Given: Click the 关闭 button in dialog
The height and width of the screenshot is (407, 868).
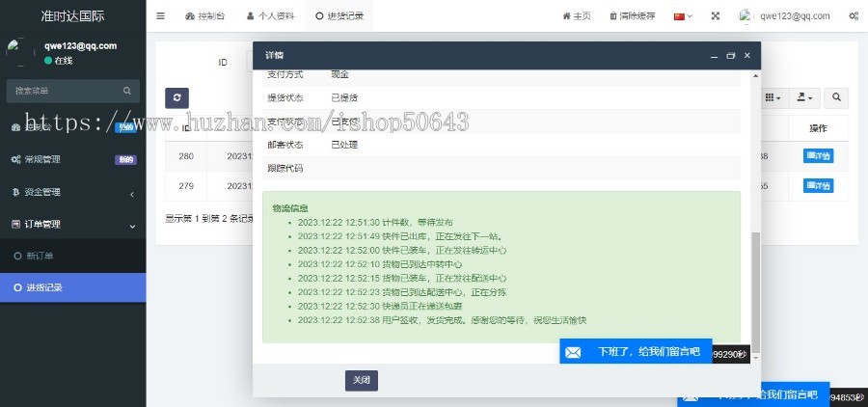Looking at the screenshot, I should point(362,380).
